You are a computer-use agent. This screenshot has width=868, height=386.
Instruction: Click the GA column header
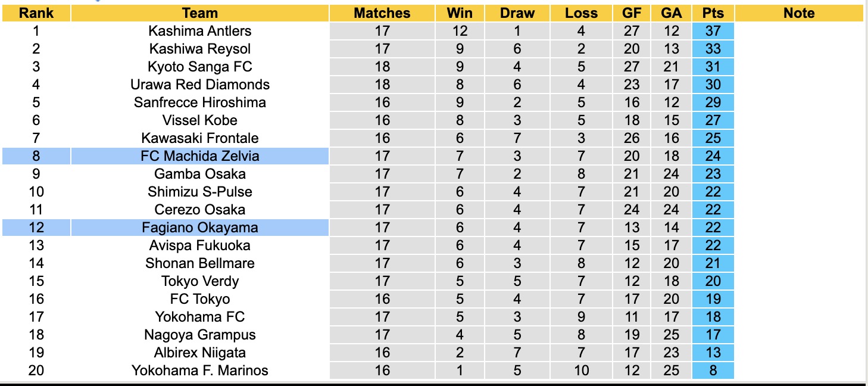(x=672, y=13)
